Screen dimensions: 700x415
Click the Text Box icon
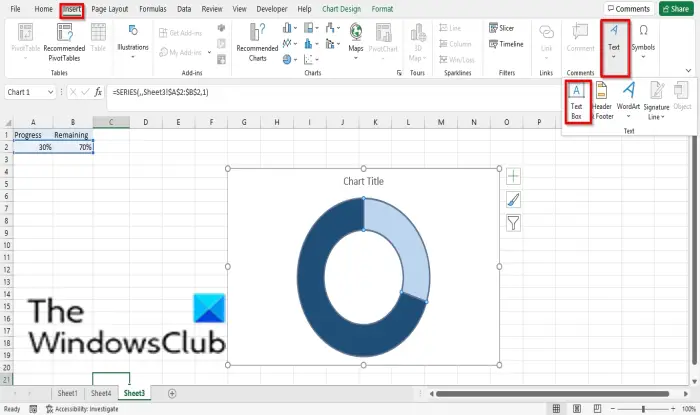tap(576, 102)
